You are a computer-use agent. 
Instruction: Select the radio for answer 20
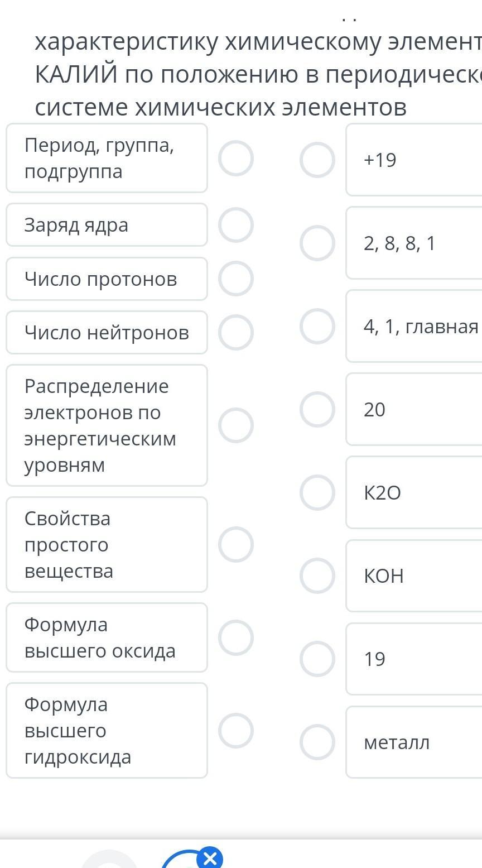click(x=317, y=409)
